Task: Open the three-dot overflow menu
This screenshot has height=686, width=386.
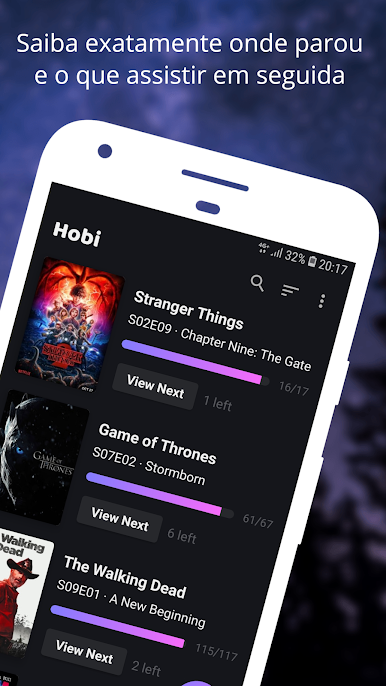Action: click(322, 301)
